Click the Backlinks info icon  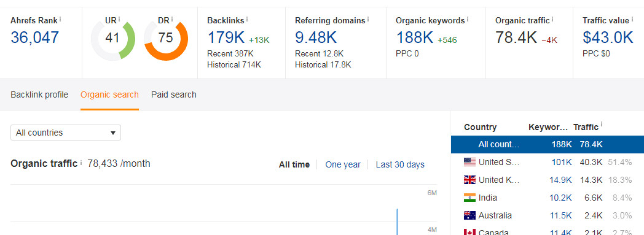(247, 19)
